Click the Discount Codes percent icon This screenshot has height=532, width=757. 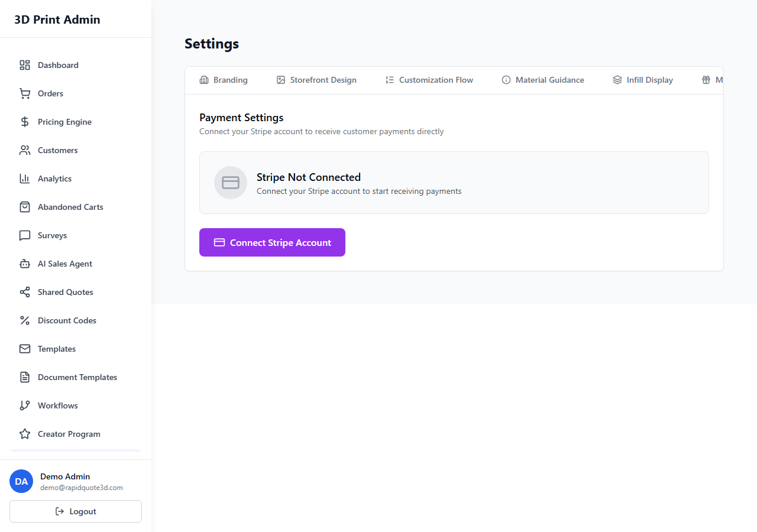pyautogui.click(x=25, y=320)
